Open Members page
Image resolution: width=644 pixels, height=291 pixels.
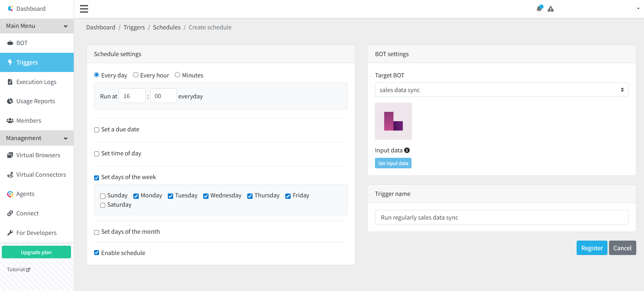[37, 121]
